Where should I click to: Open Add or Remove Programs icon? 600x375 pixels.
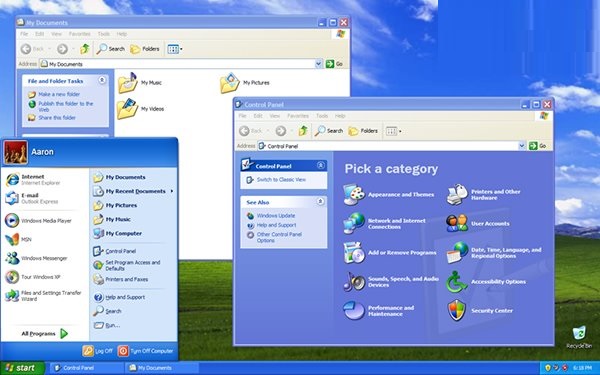[354, 253]
